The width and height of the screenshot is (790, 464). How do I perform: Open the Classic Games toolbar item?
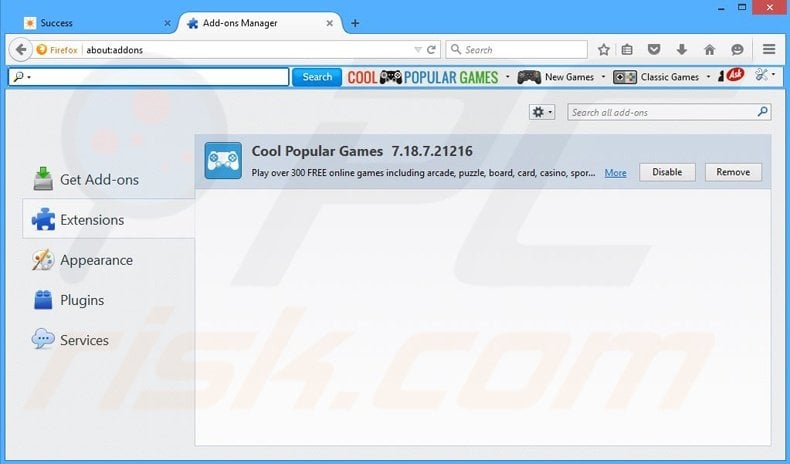(656, 77)
